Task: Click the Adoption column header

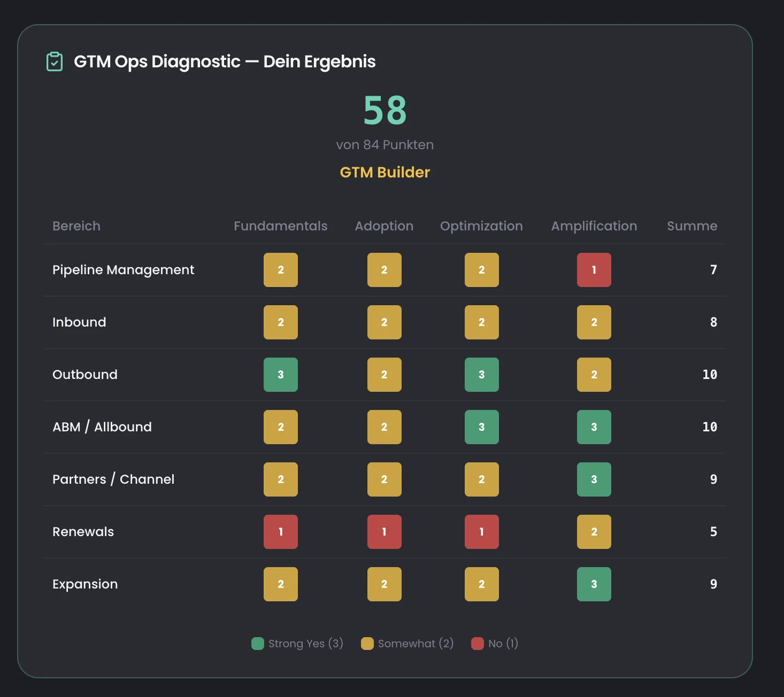Action: [385, 227]
